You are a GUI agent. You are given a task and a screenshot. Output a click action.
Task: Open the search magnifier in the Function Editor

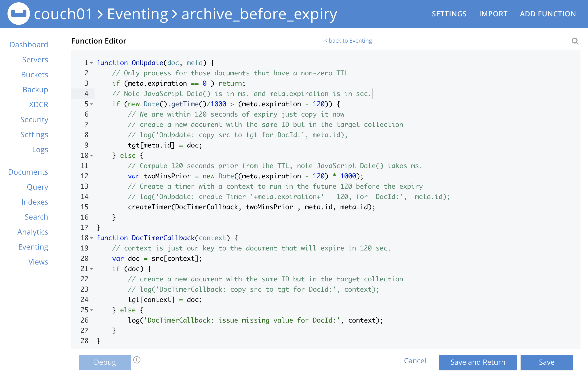[575, 41]
